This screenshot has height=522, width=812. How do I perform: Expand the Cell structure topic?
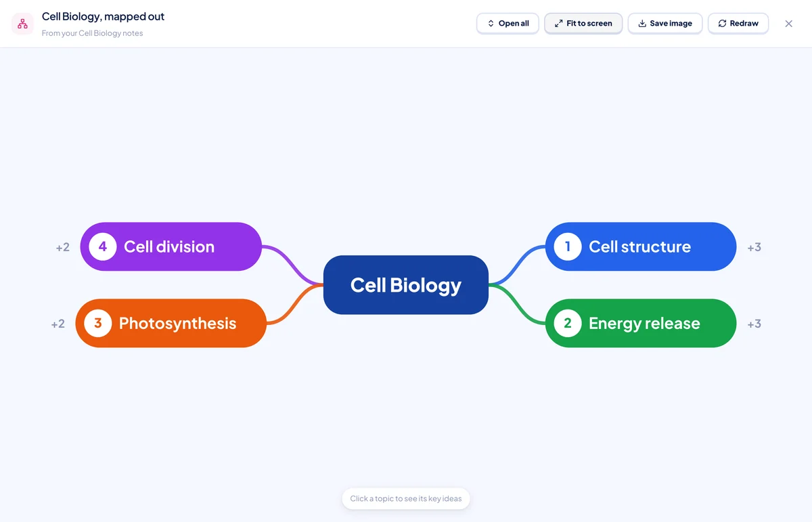click(x=641, y=246)
